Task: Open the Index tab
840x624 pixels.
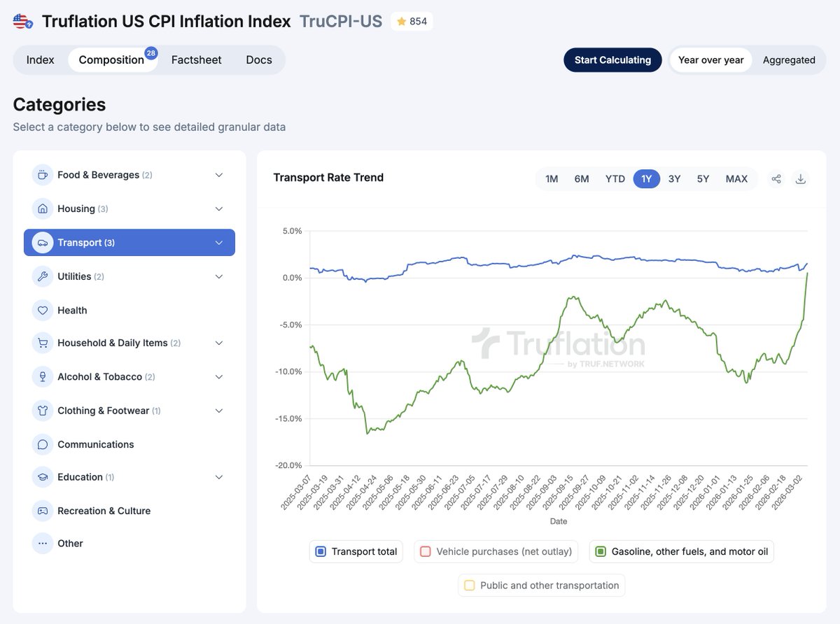Action: point(40,59)
